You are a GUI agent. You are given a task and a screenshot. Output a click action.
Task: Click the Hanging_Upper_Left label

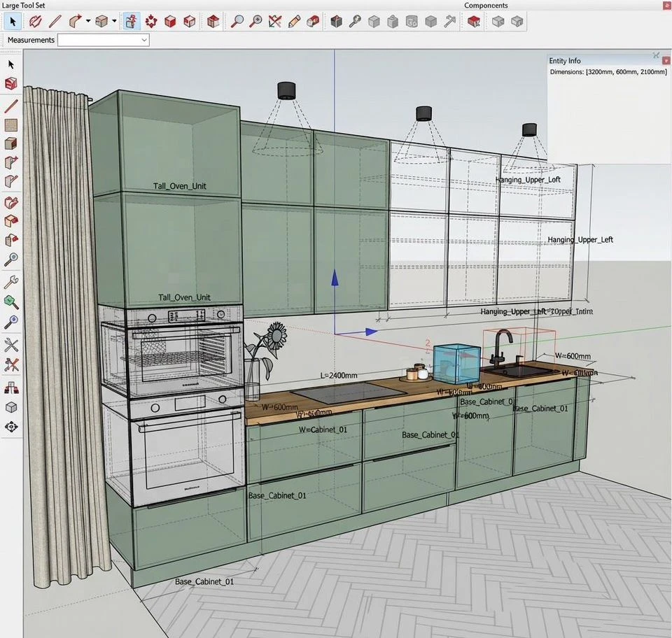click(x=580, y=240)
